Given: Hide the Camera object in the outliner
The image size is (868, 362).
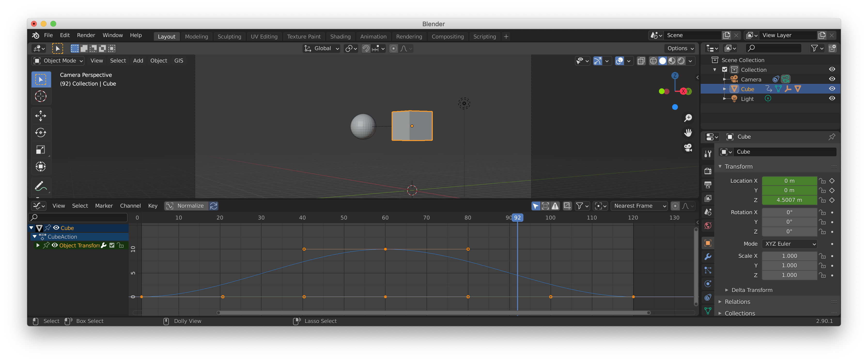Looking at the screenshot, I should tap(832, 79).
